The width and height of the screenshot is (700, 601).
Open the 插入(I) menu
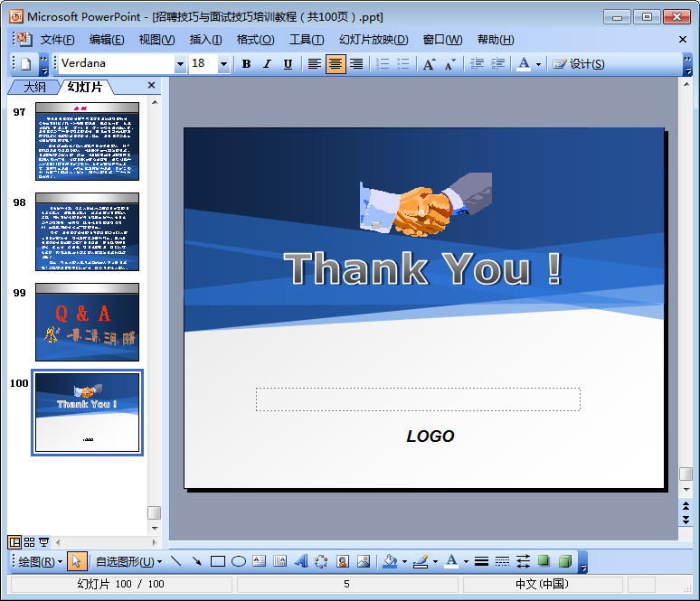[205, 40]
